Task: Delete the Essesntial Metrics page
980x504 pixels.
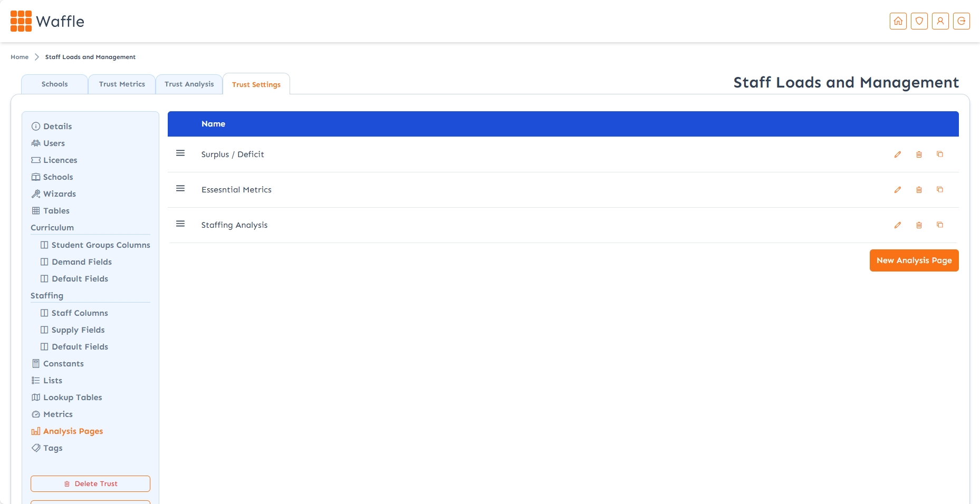Action: coord(919,190)
